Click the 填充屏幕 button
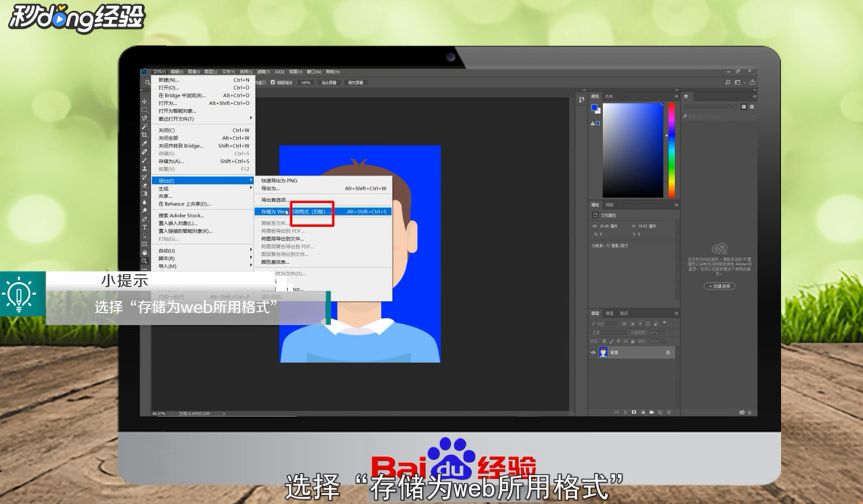 pyautogui.click(x=356, y=82)
